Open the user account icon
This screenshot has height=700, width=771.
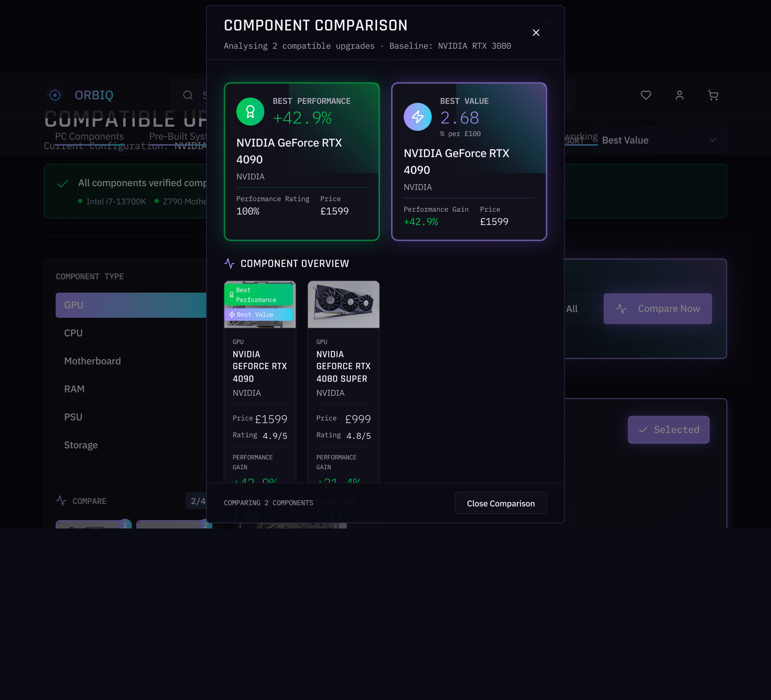click(680, 95)
